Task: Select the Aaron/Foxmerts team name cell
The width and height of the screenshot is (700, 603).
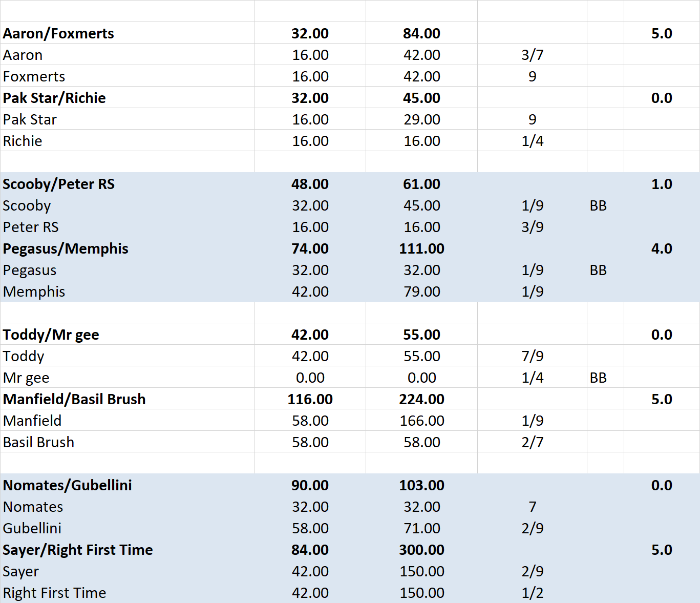Action: 58,33
